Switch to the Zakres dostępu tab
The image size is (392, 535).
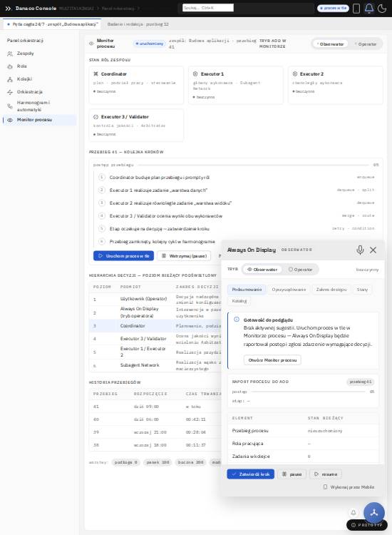click(331, 290)
